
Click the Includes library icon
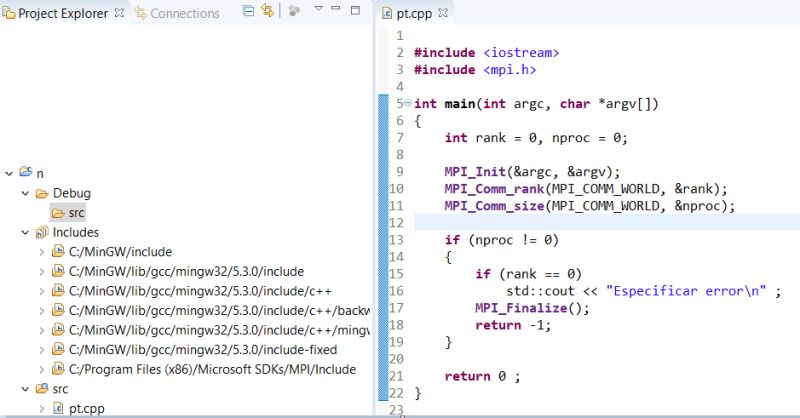click(42, 233)
